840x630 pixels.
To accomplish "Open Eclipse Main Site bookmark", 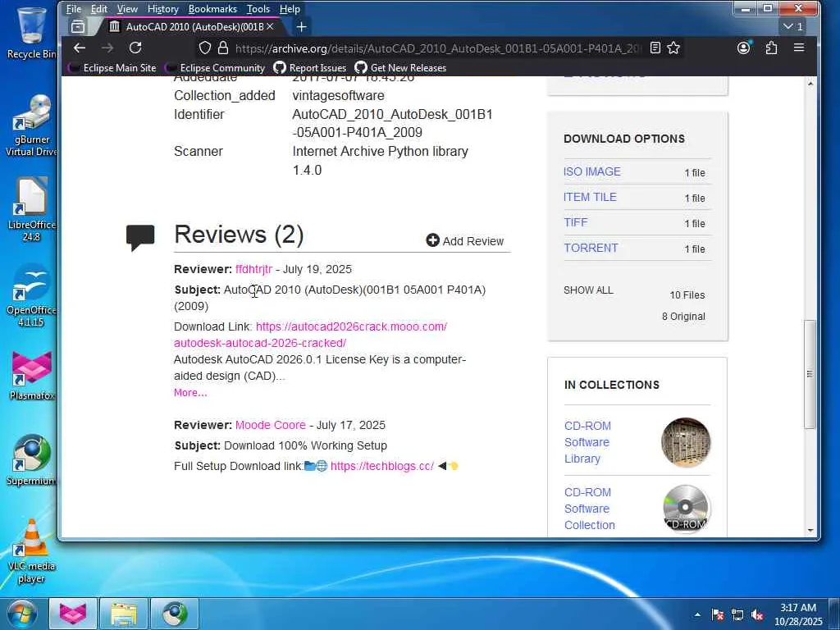I will (x=112, y=68).
